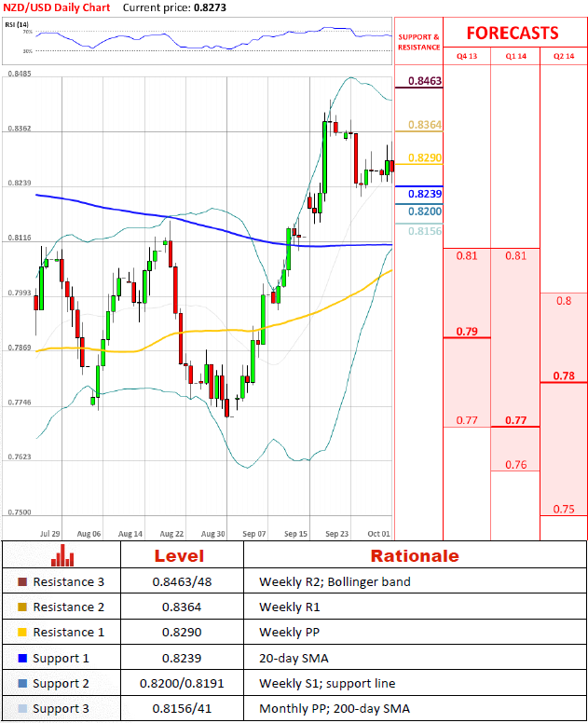This screenshot has width=588, height=723.
Task: Click the FORECASTS heading
Action: [x=513, y=33]
